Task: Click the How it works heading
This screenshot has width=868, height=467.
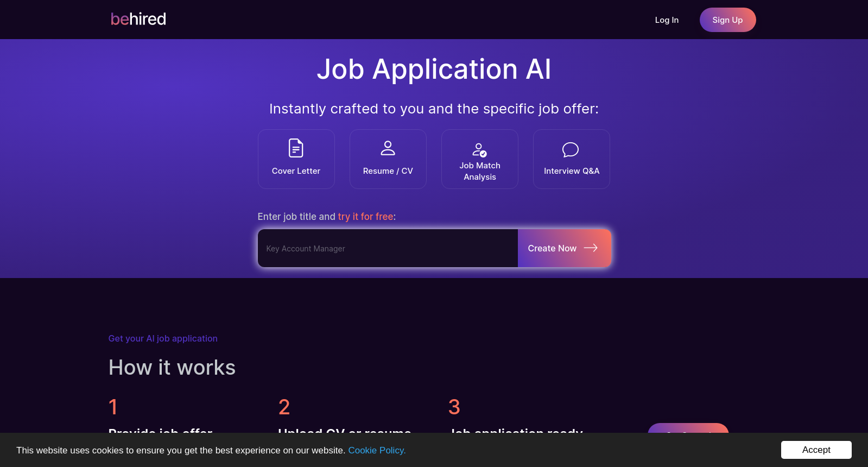Action: [172, 368]
